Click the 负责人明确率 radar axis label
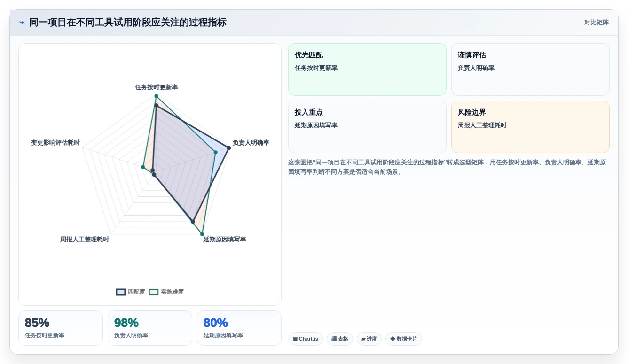Screen dimensions: 628x364 click(251, 143)
